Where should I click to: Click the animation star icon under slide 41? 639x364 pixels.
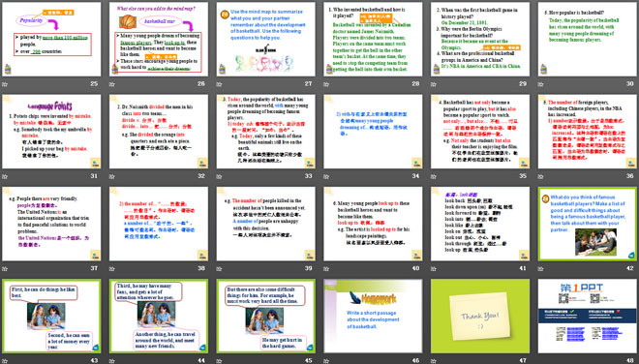coord(433,268)
